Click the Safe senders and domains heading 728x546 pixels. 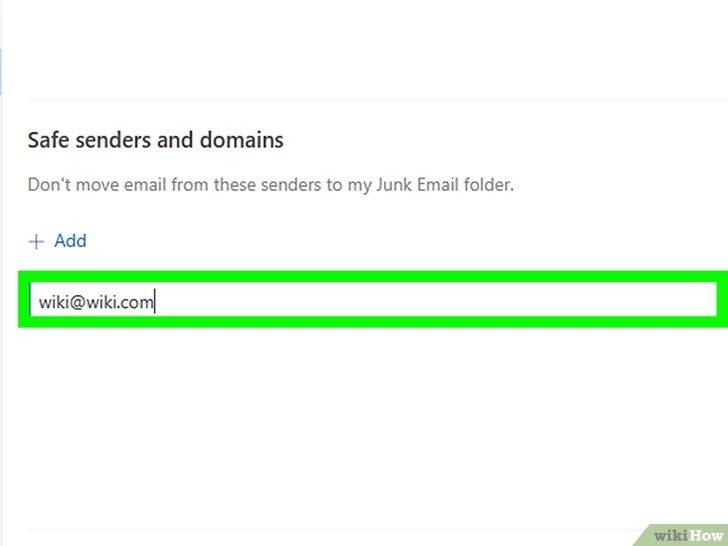click(156, 140)
